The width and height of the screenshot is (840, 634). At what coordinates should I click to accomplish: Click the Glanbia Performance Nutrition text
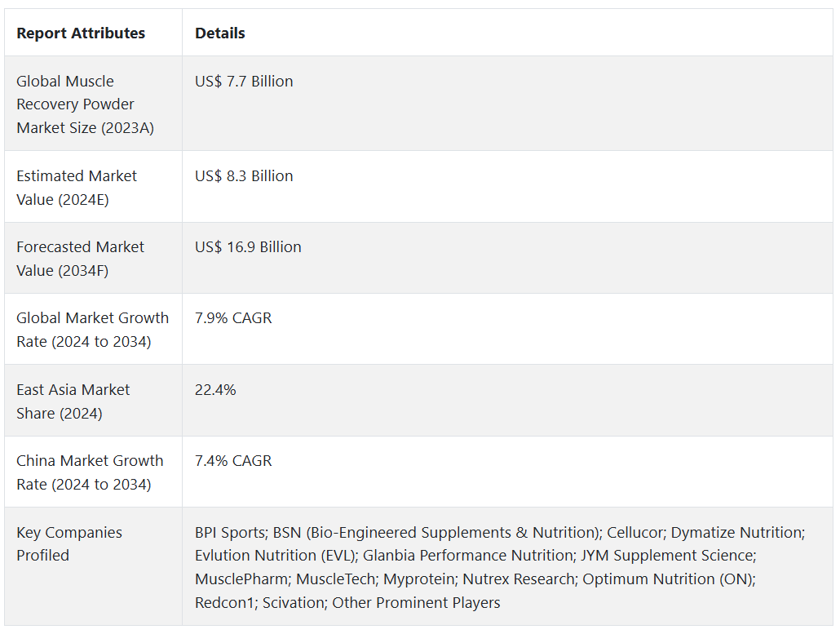point(467,556)
